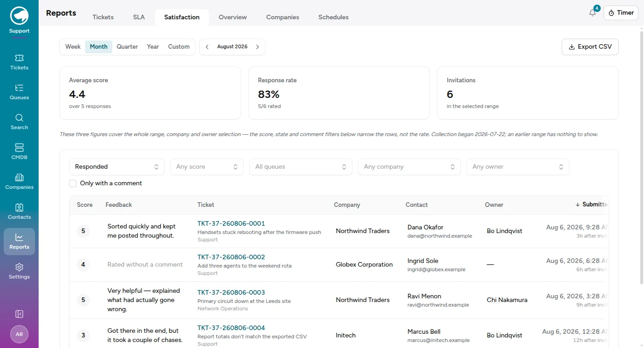Enable Only with a comment
This screenshot has height=348, width=644.
click(73, 183)
